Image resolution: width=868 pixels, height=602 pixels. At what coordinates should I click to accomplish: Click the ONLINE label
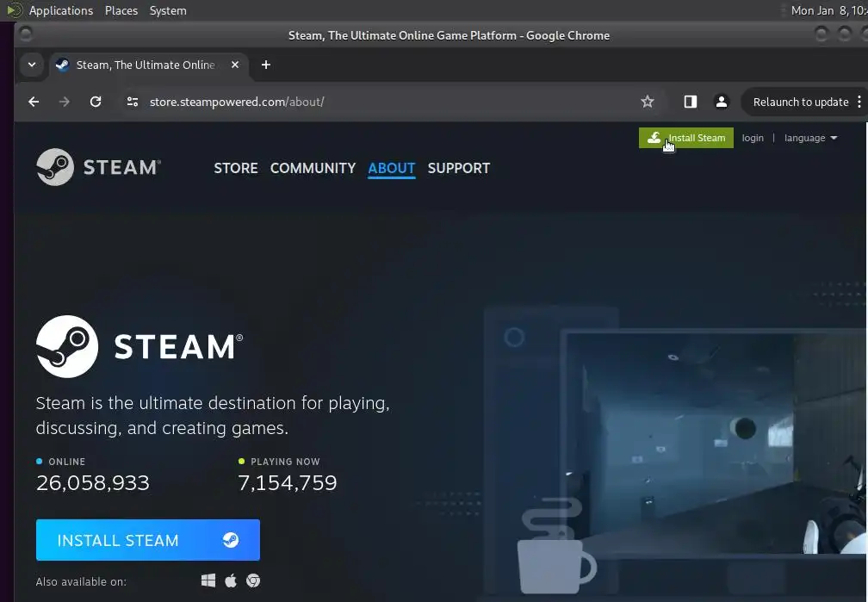click(66, 462)
